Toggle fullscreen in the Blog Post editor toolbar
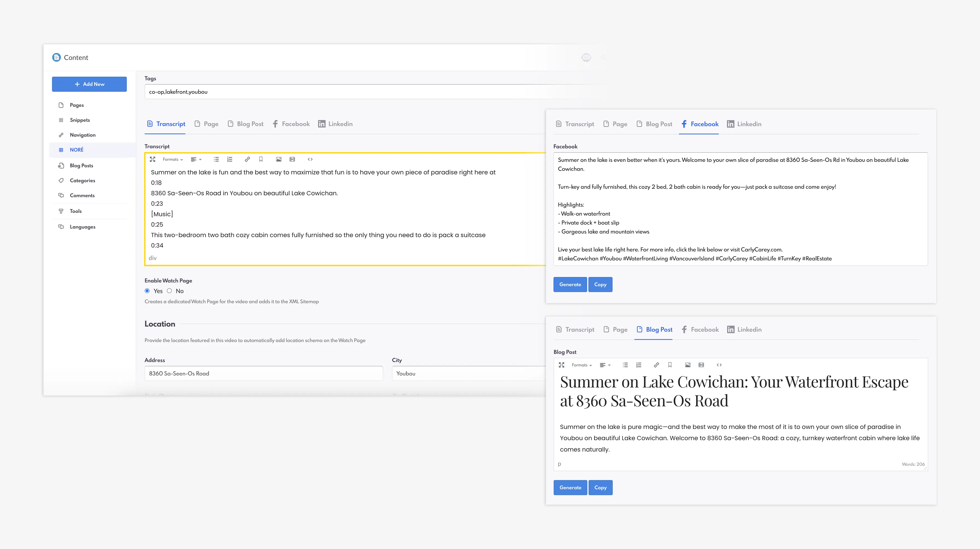Image resolution: width=980 pixels, height=549 pixels. (x=562, y=365)
